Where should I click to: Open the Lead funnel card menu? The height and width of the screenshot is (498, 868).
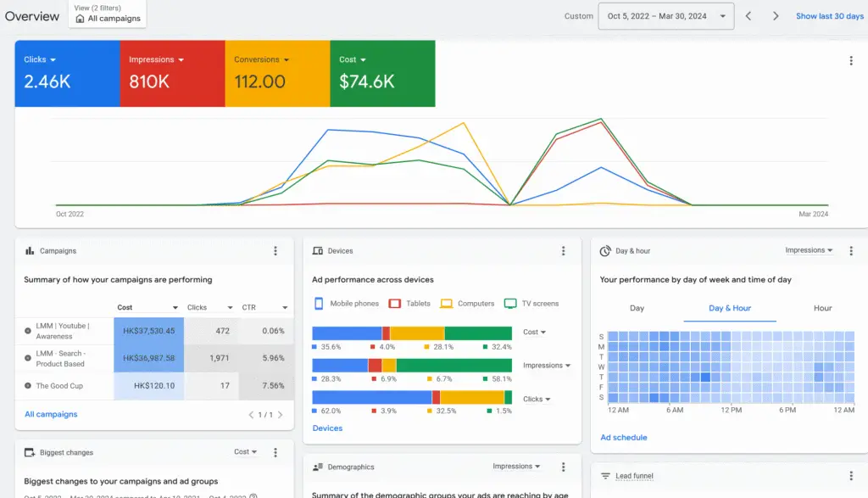coord(851,475)
